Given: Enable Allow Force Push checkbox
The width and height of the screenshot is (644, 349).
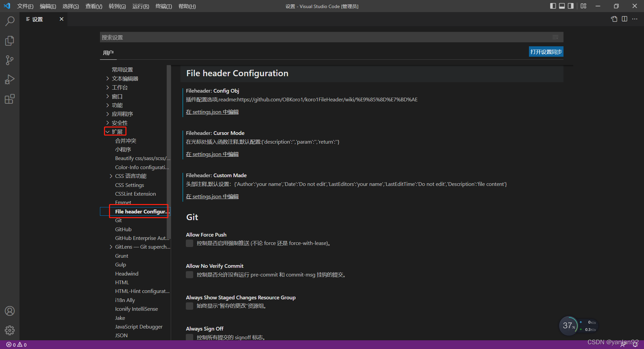Looking at the screenshot, I should tap(190, 243).
